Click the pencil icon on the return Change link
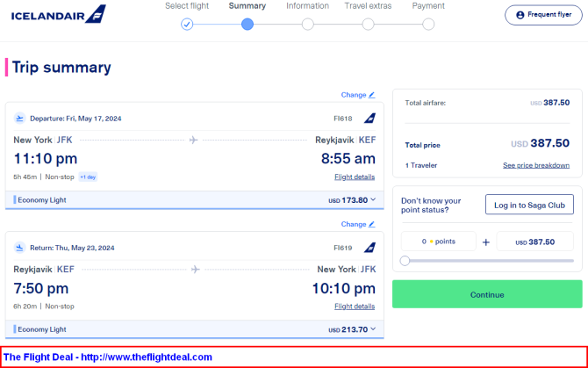This screenshot has width=588, height=368. [x=371, y=224]
